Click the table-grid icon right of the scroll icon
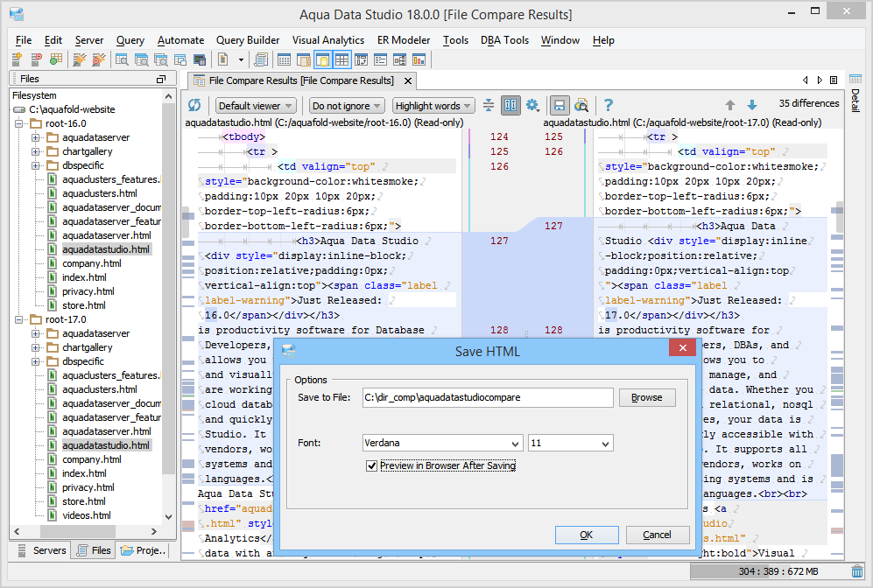 tap(284, 59)
